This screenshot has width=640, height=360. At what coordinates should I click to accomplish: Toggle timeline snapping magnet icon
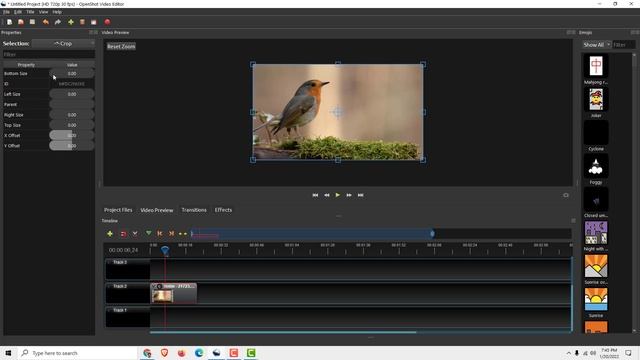point(123,233)
